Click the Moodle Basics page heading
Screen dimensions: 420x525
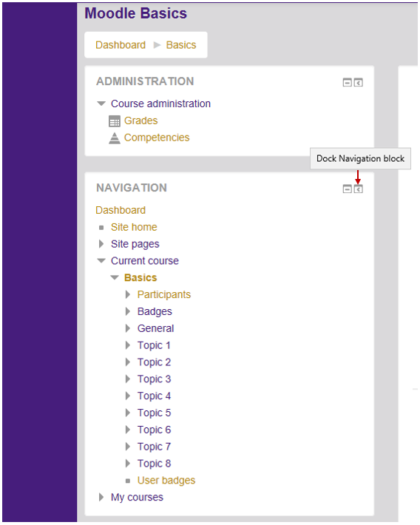(135, 14)
